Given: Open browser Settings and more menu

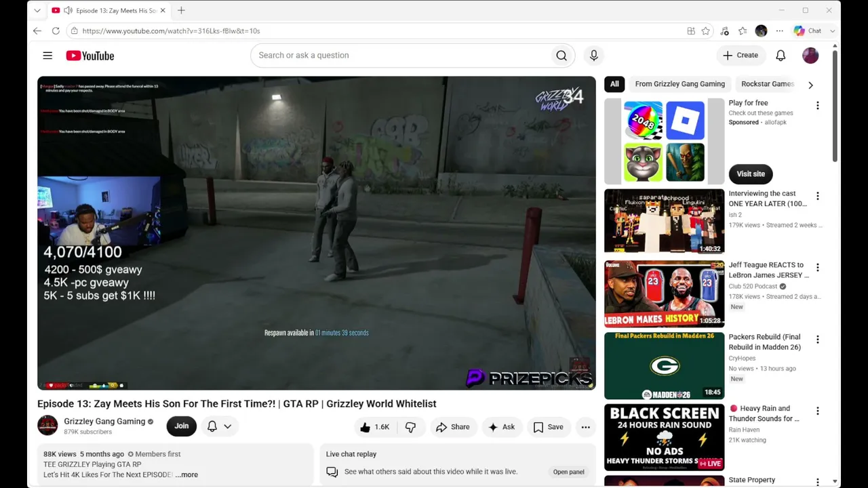Looking at the screenshot, I should 780,31.
